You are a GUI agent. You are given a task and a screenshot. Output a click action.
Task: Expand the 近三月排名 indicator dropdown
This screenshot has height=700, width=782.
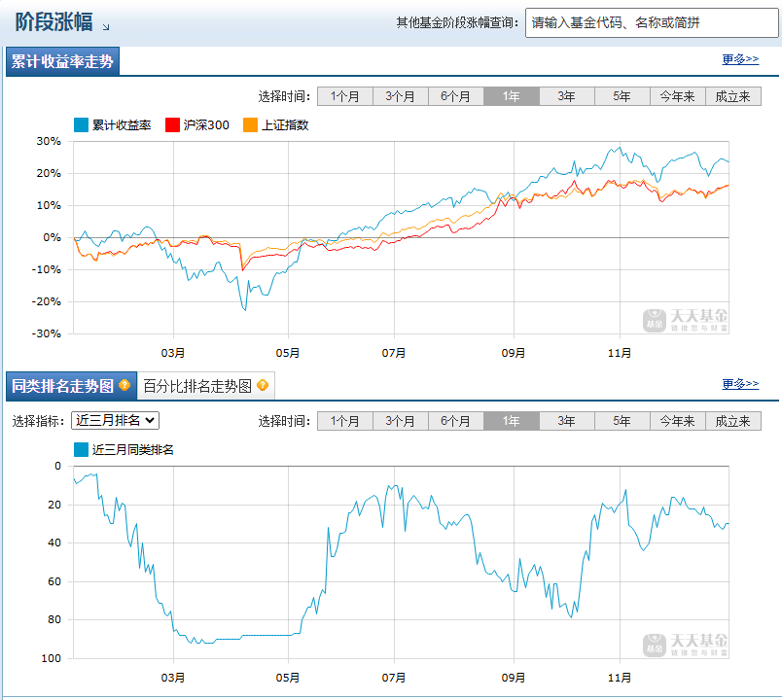pos(115,420)
